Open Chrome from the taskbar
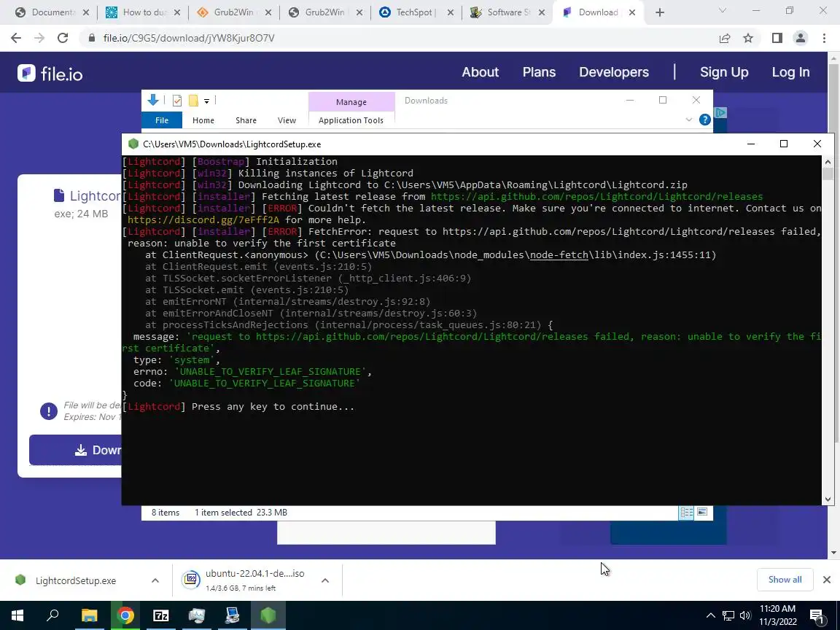 point(125,615)
